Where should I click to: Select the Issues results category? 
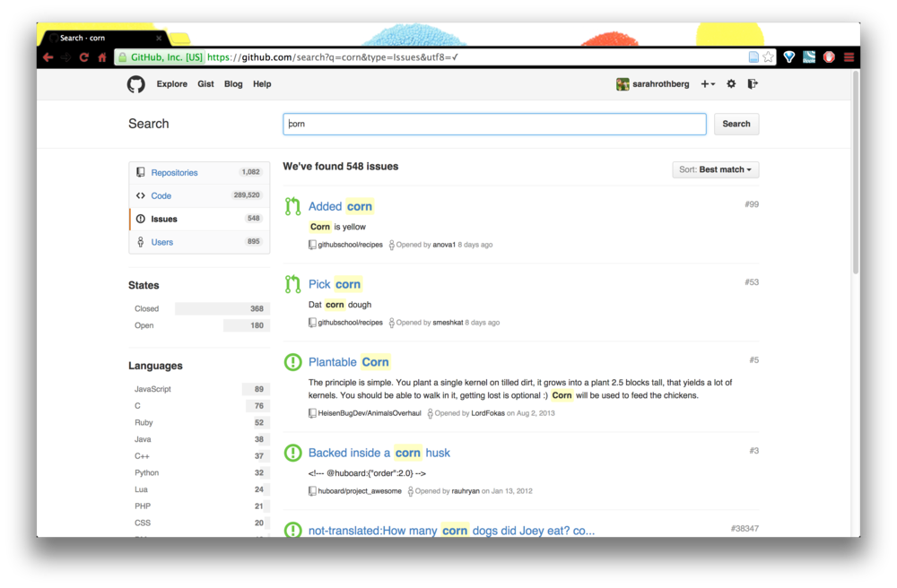[200, 219]
